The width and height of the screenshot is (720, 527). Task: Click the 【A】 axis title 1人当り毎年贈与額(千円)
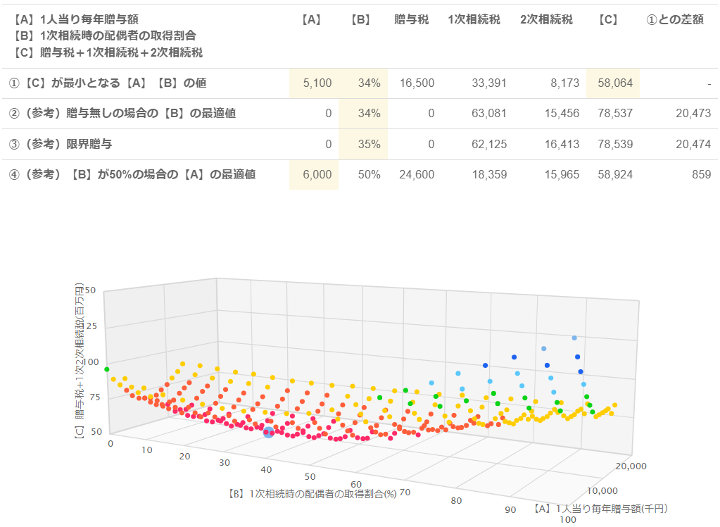pyautogui.click(x=601, y=509)
